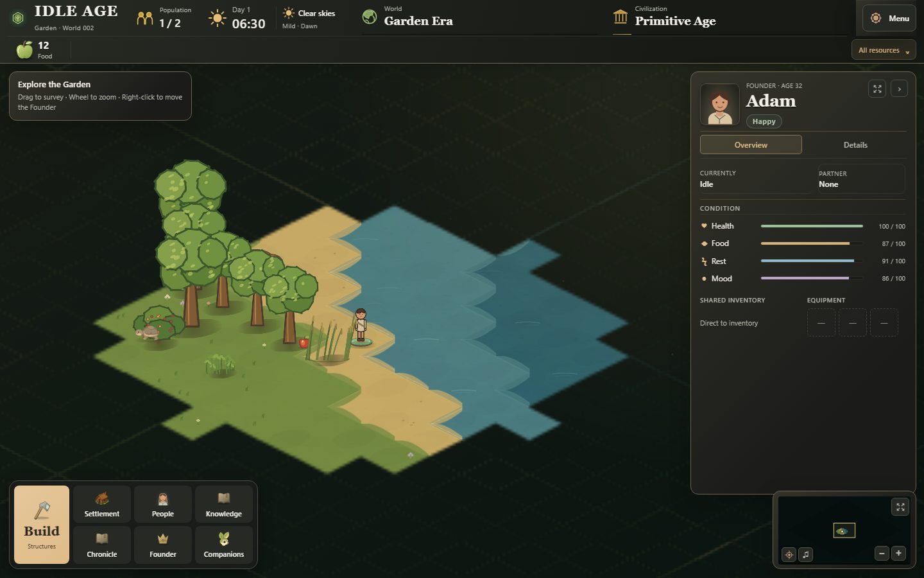Select the first empty equipment slot
Screen dimensions: 924x578
[821, 322]
